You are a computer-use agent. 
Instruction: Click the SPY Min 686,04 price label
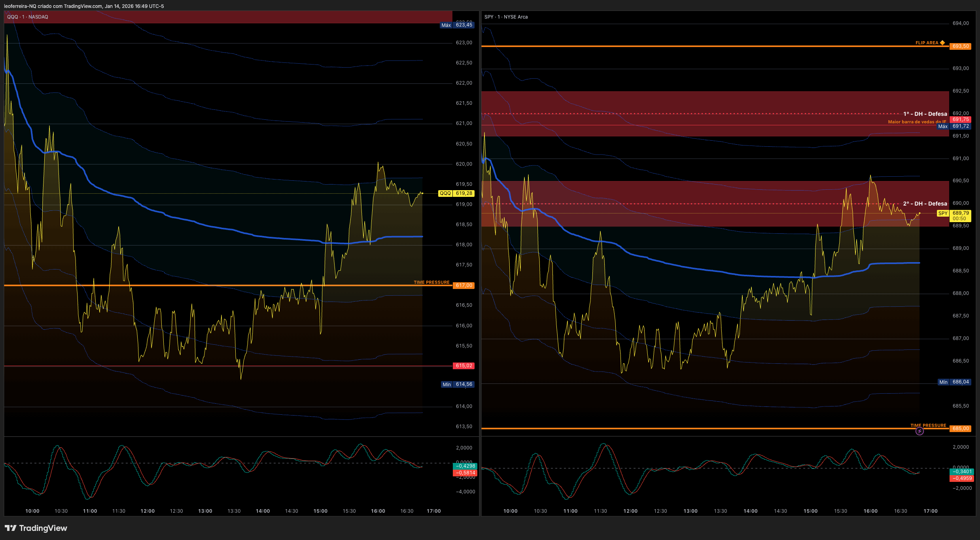pos(954,382)
